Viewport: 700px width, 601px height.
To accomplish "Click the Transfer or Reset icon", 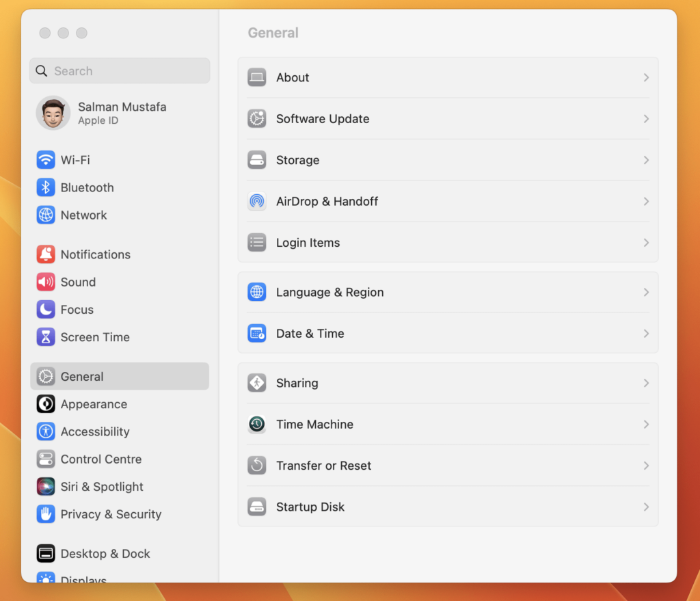I will click(257, 466).
